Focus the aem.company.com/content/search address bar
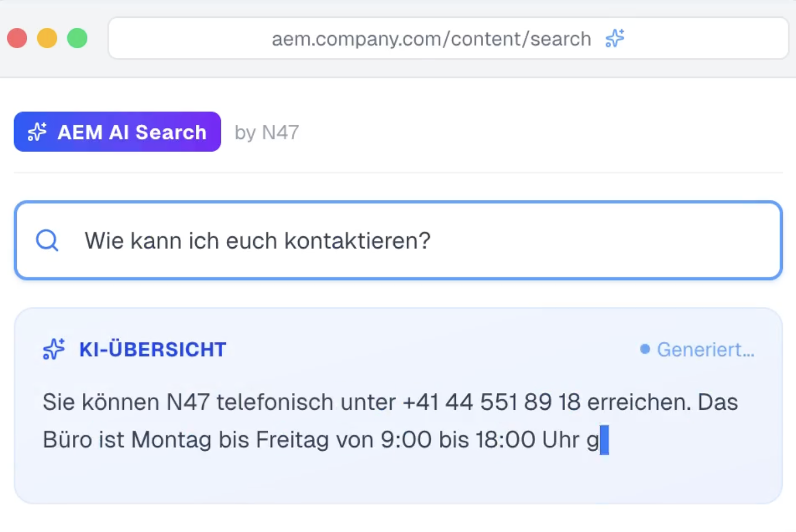The height and width of the screenshot is (532, 796). click(x=431, y=39)
